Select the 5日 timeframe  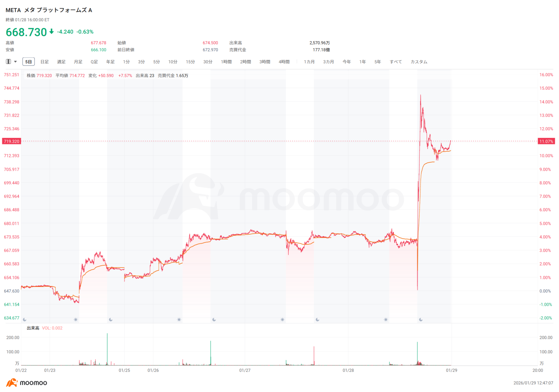(x=29, y=62)
